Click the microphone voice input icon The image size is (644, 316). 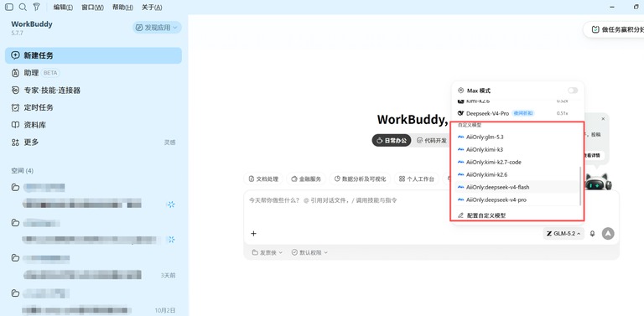tap(592, 234)
